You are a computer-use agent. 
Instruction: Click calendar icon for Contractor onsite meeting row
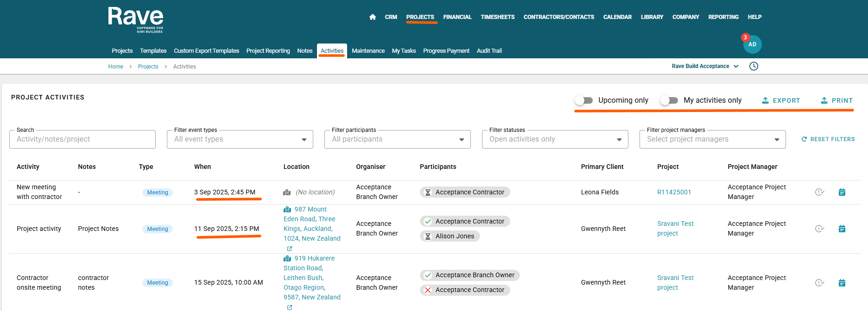pos(842,283)
